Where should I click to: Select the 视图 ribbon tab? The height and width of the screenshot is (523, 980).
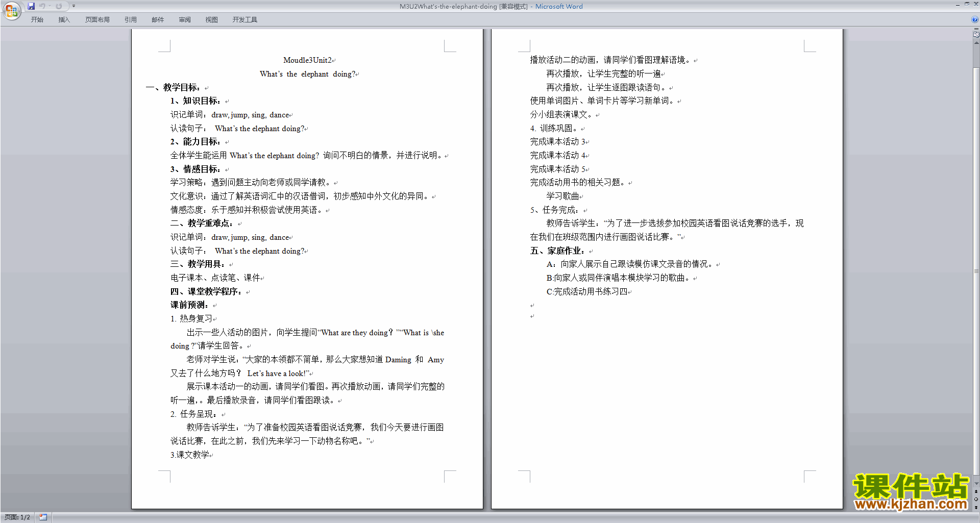[211, 20]
